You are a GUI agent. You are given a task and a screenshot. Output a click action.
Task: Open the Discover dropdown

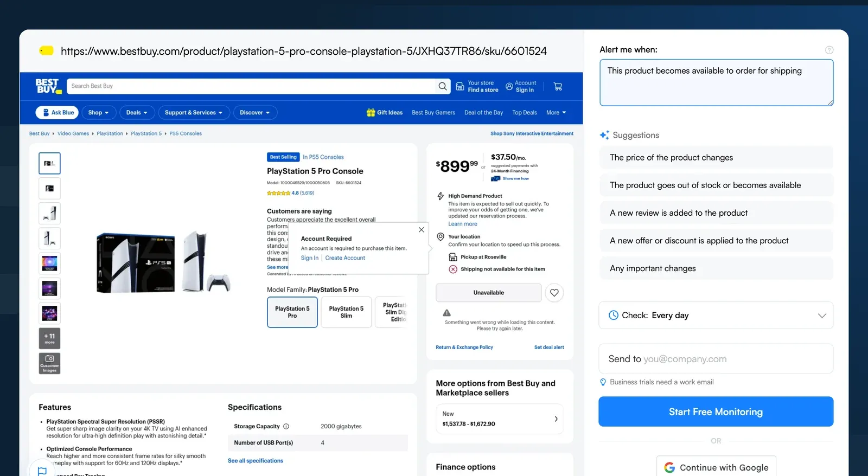[255, 113]
